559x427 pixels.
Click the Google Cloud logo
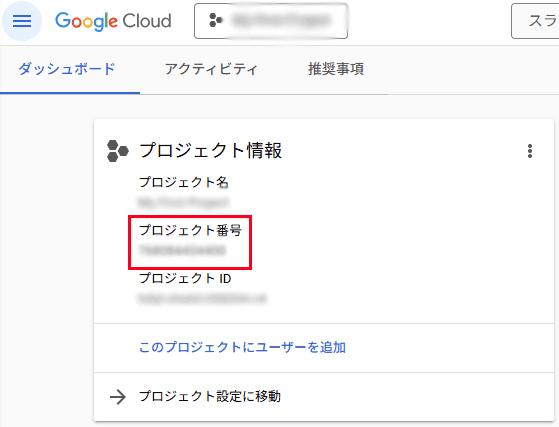pos(113,21)
